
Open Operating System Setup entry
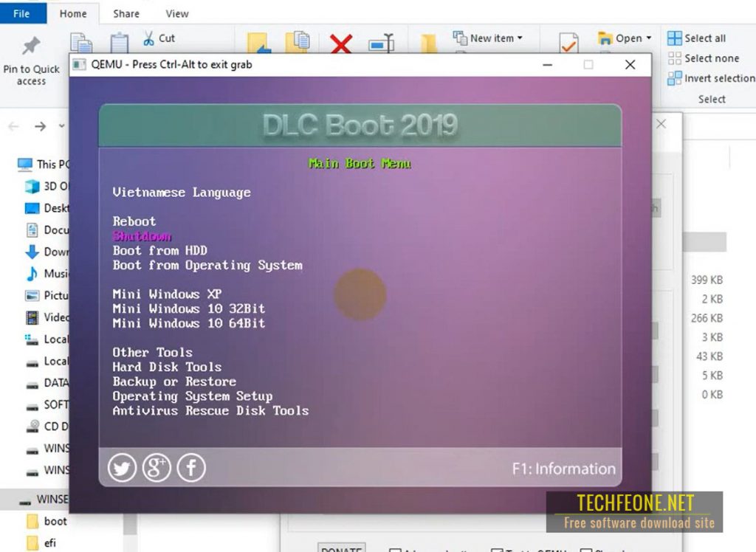coord(193,396)
